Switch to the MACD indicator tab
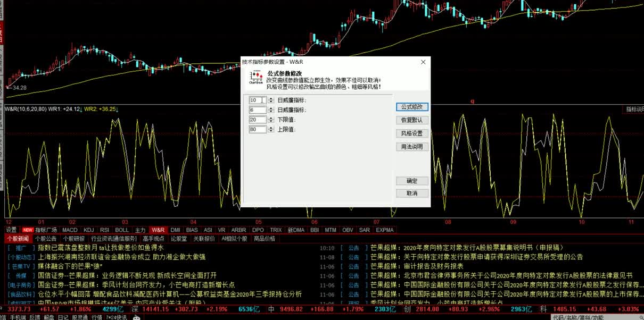 (x=70, y=230)
